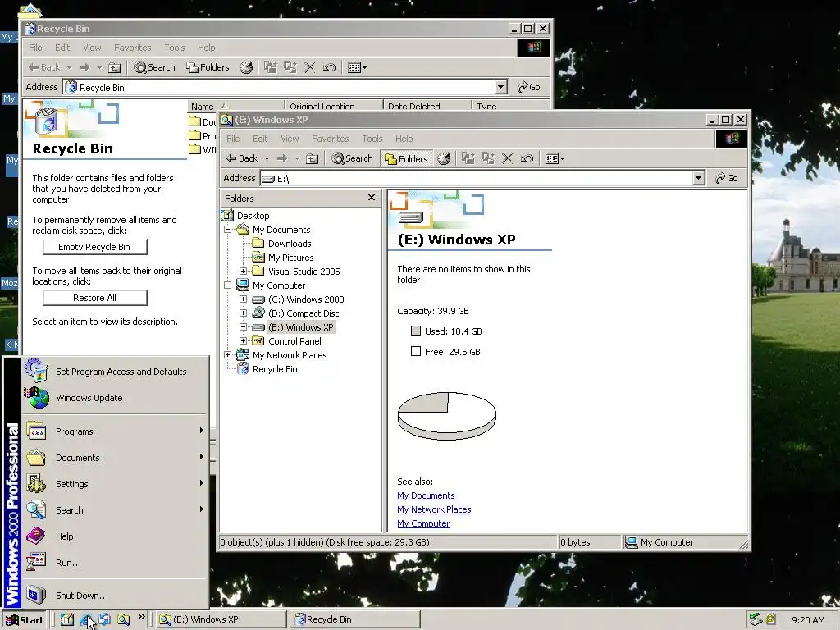The image size is (840, 630).
Task: Open the Settings submenu
Action: click(x=115, y=484)
